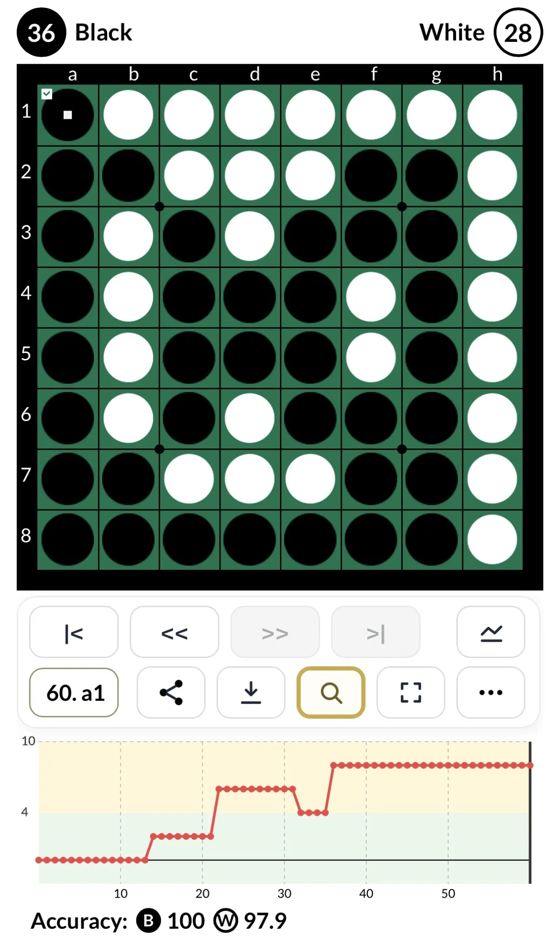The width and height of the screenshot is (560, 938).
Task: Click the Accuracy label
Action: [x=79, y=921]
